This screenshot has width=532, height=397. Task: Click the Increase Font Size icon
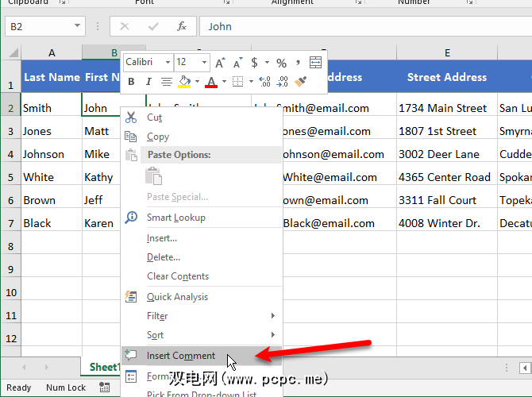tap(221, 63)
